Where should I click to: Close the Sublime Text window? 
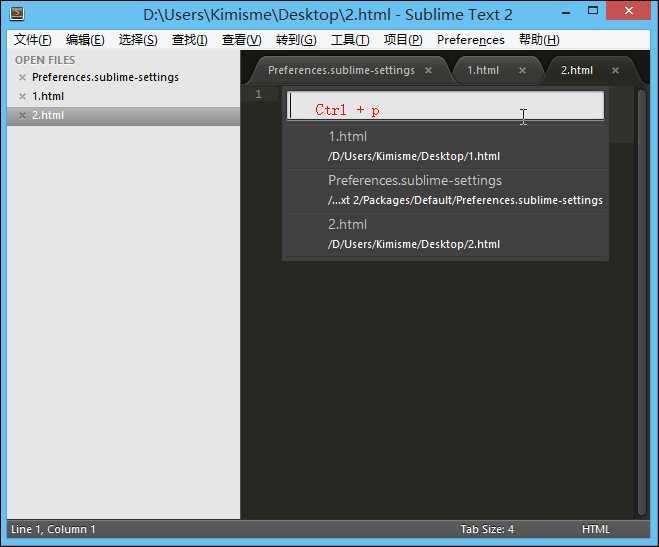click(x=628, y=11)
